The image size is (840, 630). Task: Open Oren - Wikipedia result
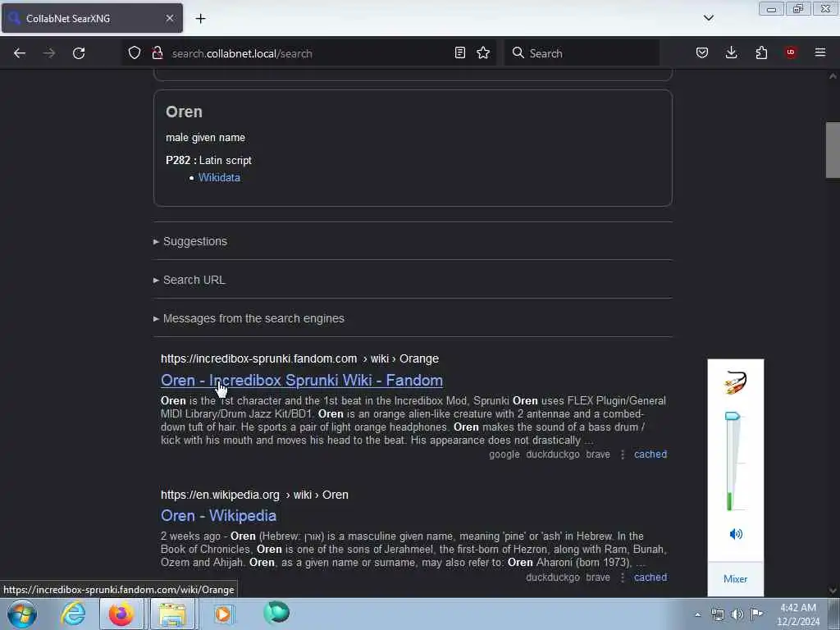point(218,515)
